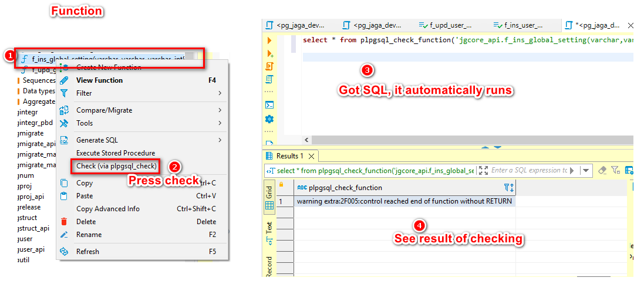Apply the filter criteria arrow button
The image size is (644, 291).
click(x=572, y=170)
